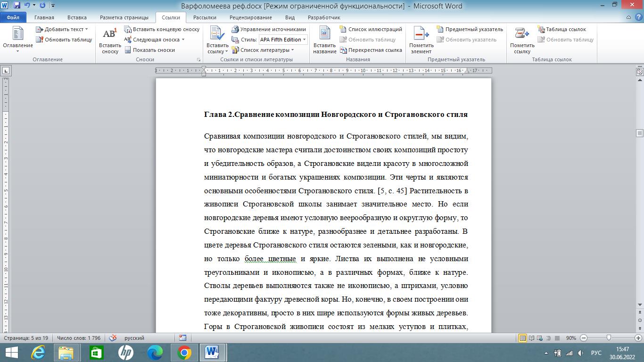The image size is (644, 362).
Task: Switch to Print Layout view in status bar
Action: [x=522, y=338]
